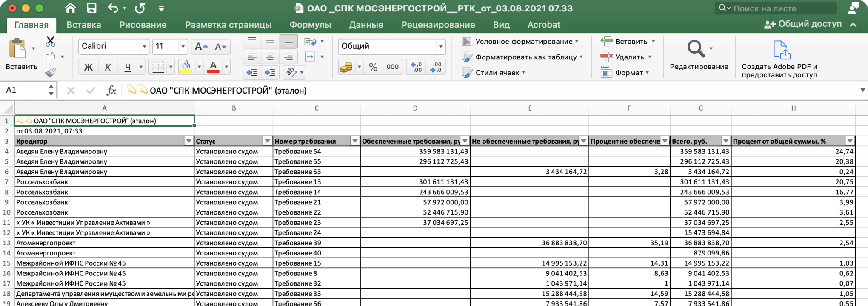Open filter dropdown for Кредитор column
The height and width of the screenshot is (306, 868).
pyautogui.click(x=188, y=141)
